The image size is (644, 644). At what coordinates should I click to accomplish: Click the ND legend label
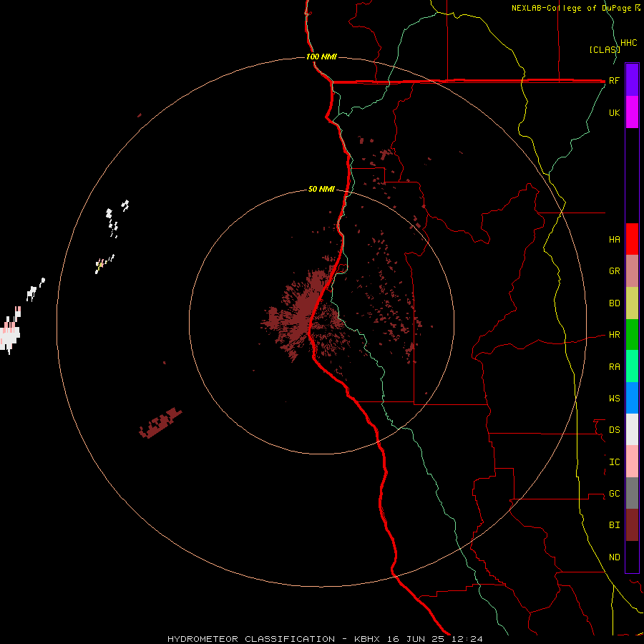pos(614,557)
